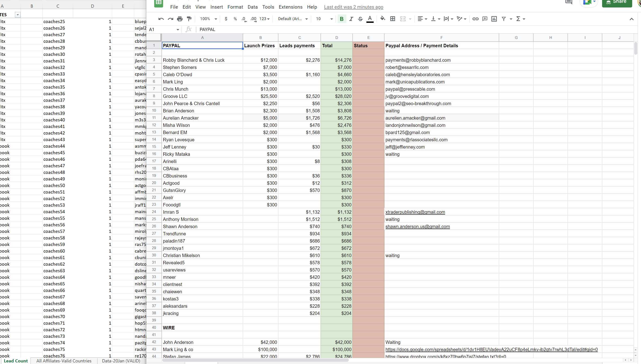Viewport: 641px width, 364px height.
Task: Expand the Default (Arial) font dropdown
Action: click(293, 19)
